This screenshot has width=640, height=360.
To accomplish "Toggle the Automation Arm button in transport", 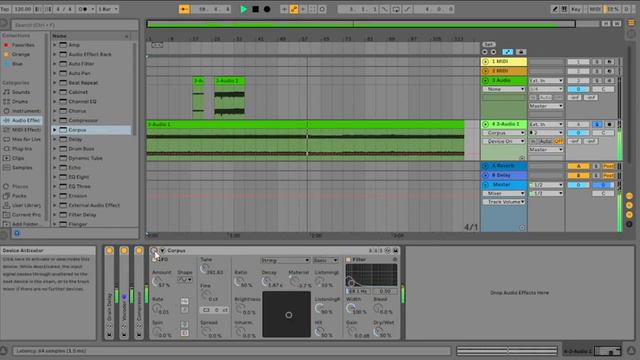I will 294,9.
